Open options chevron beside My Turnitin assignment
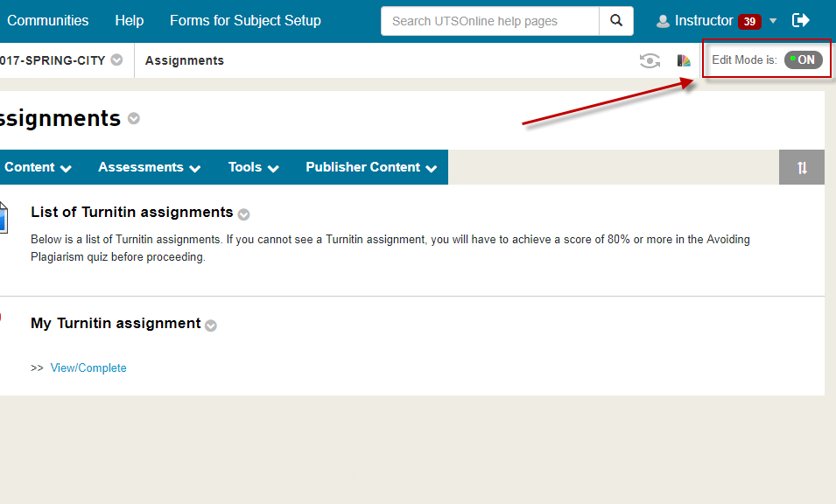The width and height of the screenshot is (836, 504). pos(211,325)
